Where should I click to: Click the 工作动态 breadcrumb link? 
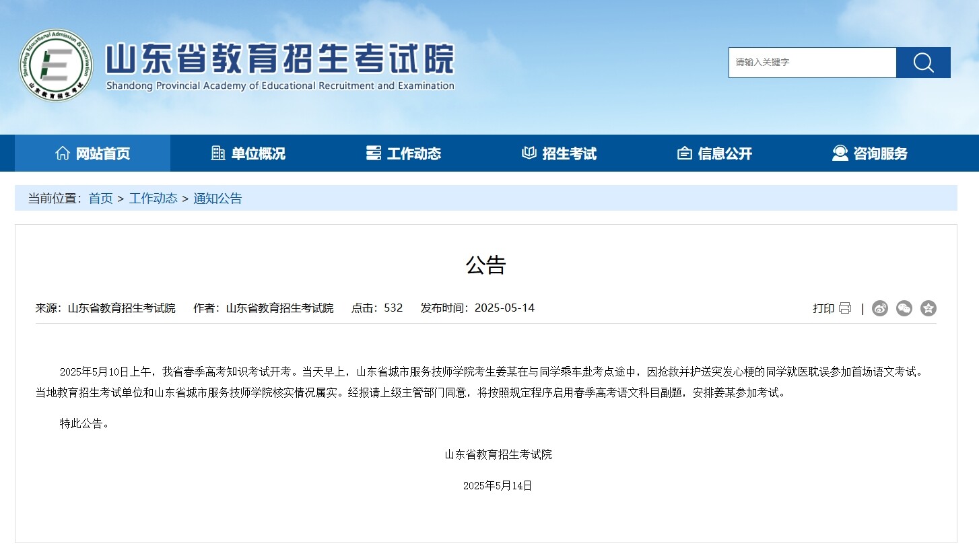pos(154,199)
